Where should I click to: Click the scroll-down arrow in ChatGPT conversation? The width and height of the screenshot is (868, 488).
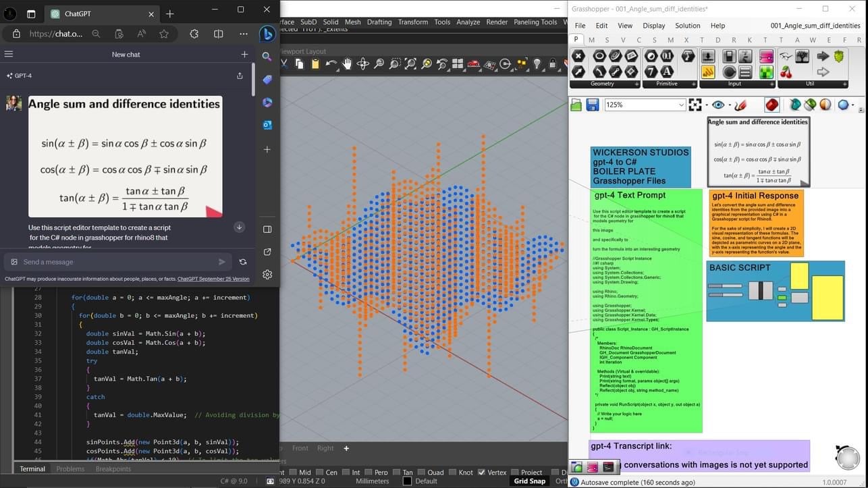click(239, 227)
